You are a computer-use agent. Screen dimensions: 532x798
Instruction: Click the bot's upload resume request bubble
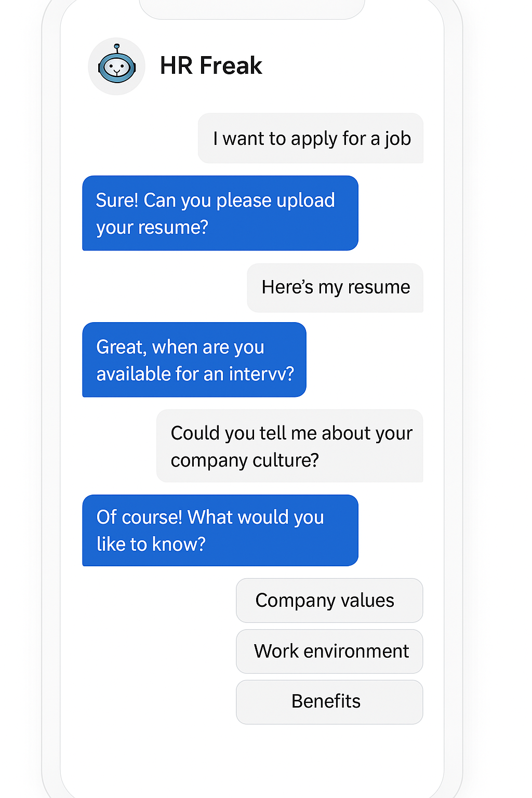click(x=220, y=213)
